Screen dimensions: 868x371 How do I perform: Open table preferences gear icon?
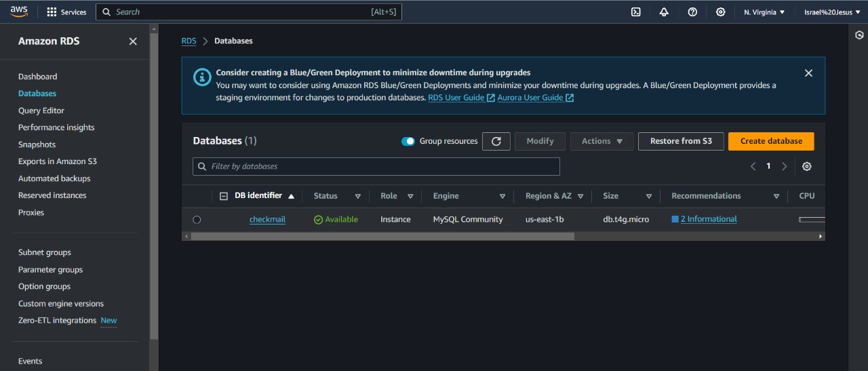tap(806, 166)
